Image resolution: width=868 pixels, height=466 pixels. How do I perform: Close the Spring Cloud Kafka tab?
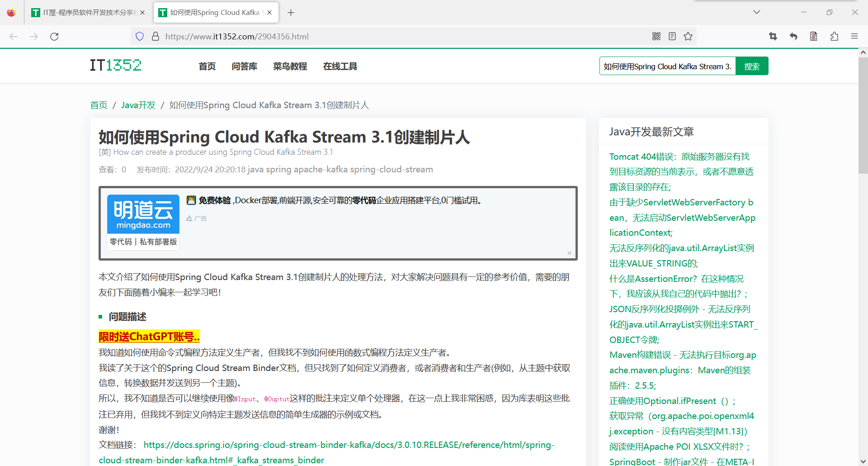tap(269, 13)
